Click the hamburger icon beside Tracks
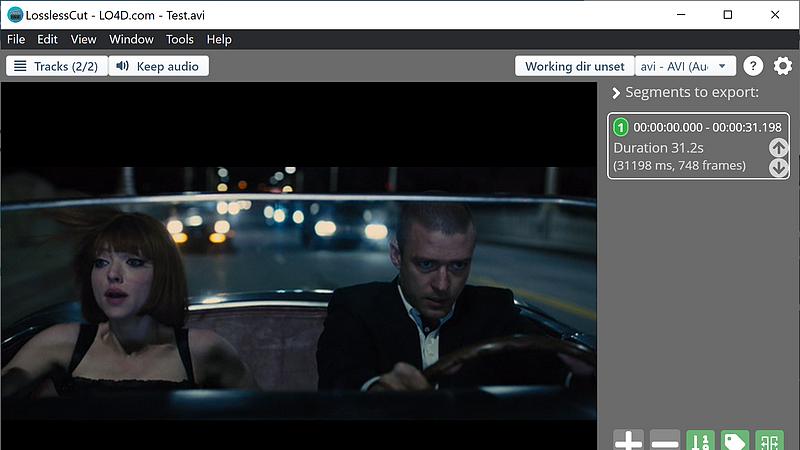The width and height of the screenshot is (800, 450). coord(20,66)
